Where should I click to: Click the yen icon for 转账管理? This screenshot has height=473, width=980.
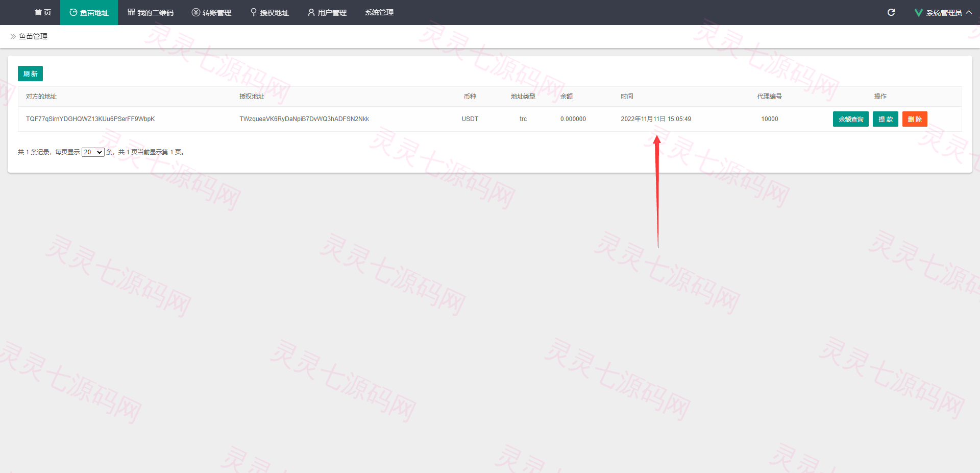tap(195, 12)
